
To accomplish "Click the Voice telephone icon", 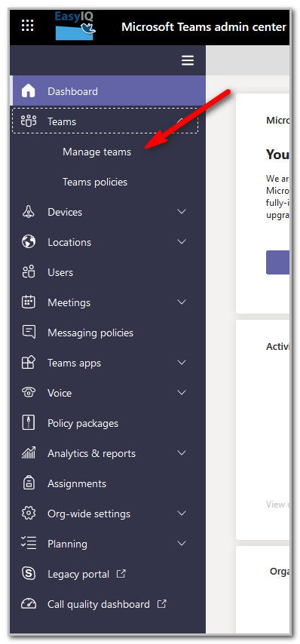I will pos(29,393).
